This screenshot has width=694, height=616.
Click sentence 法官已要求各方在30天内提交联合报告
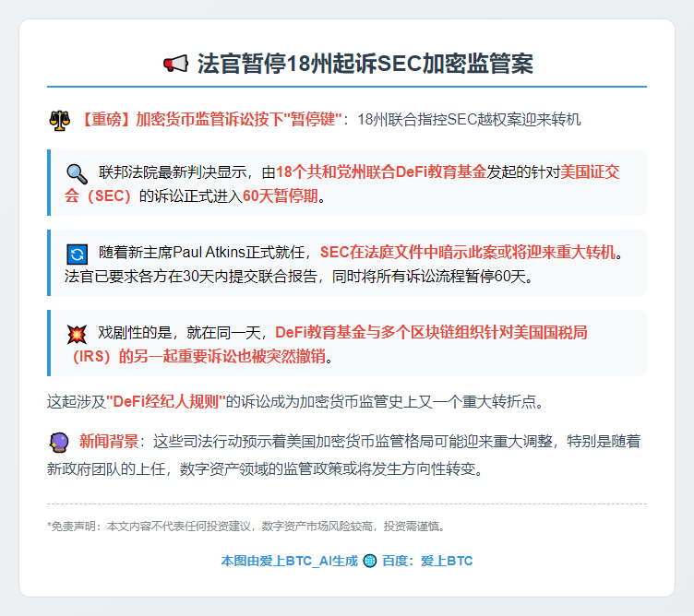[x=191, y=276]
